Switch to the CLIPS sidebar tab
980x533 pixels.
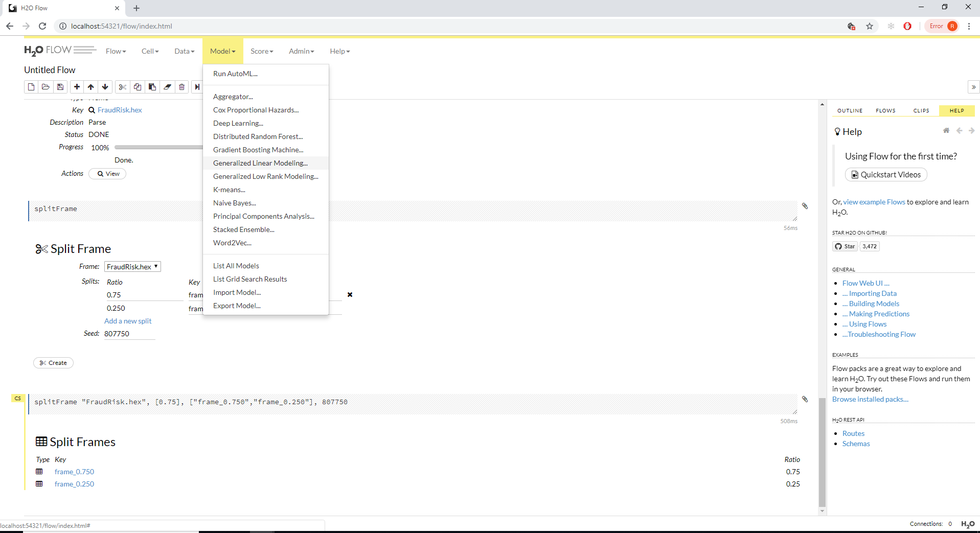click(921, 110)
